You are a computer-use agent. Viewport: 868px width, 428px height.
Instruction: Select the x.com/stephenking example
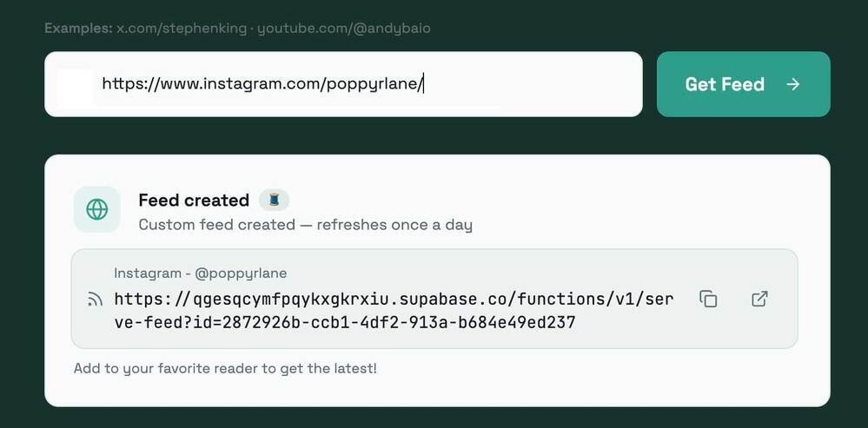tap(182, 29)
